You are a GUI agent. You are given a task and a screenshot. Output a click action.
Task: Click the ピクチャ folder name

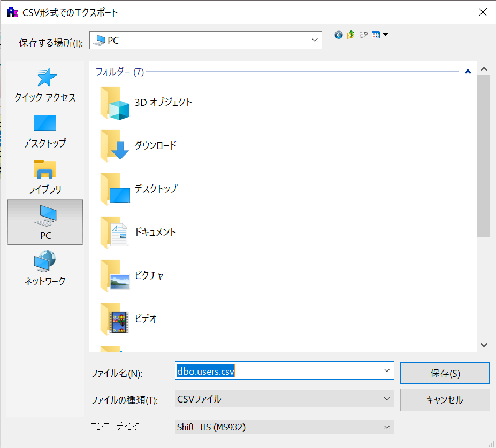[149, 275]
